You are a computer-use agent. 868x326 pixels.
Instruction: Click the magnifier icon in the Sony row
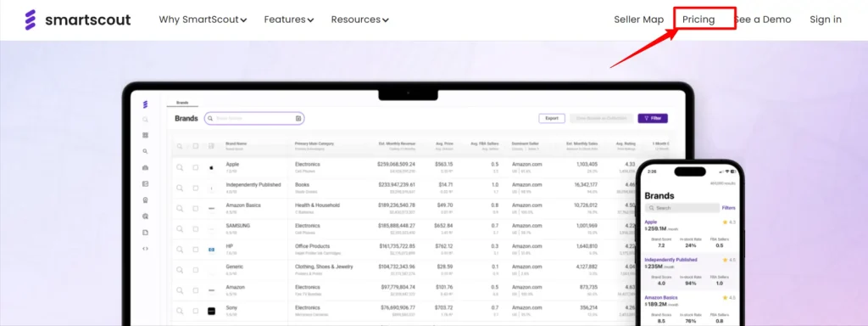point(180,311)
